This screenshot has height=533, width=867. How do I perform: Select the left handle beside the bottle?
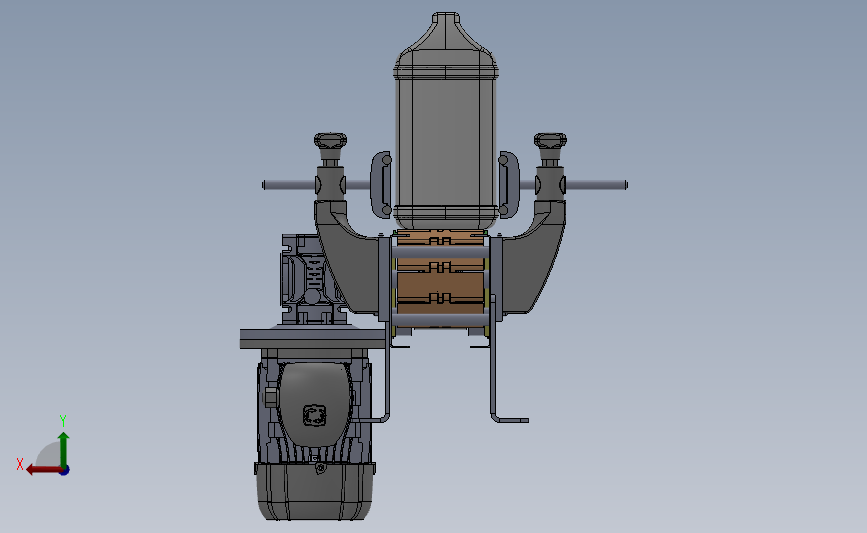[x=382, y=185]
